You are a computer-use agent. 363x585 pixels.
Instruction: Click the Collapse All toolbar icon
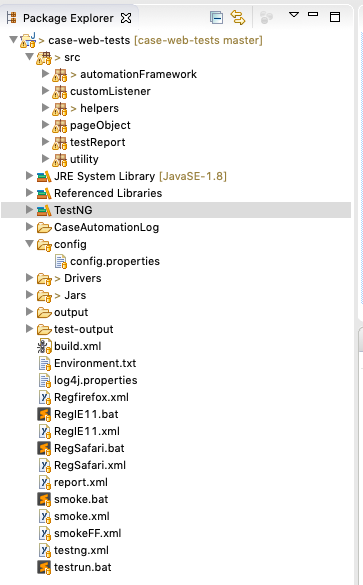pos(216,18)
